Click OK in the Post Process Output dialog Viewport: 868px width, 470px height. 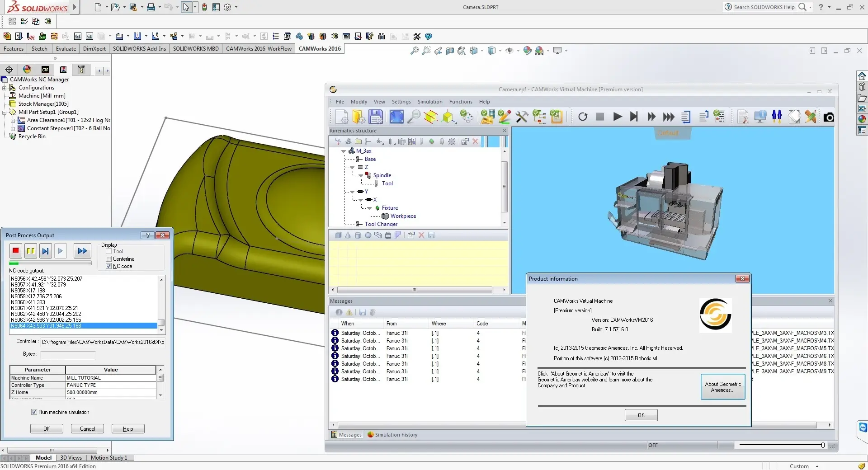(47, 429)
